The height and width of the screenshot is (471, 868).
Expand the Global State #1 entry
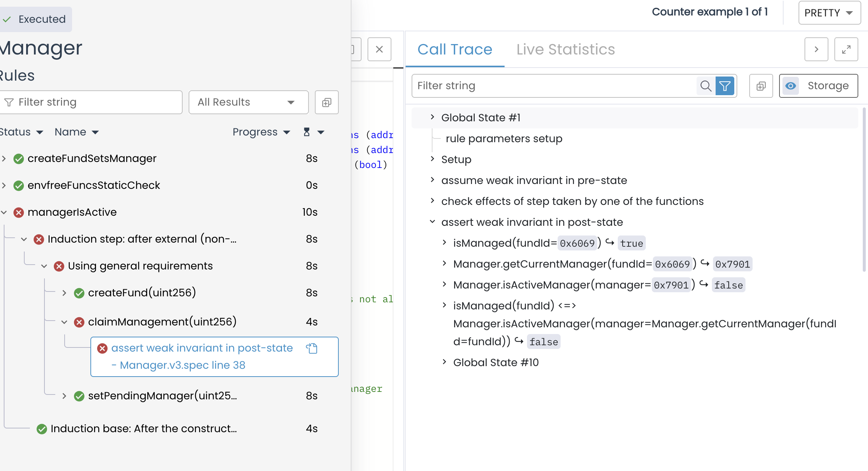tap(433, 117)
